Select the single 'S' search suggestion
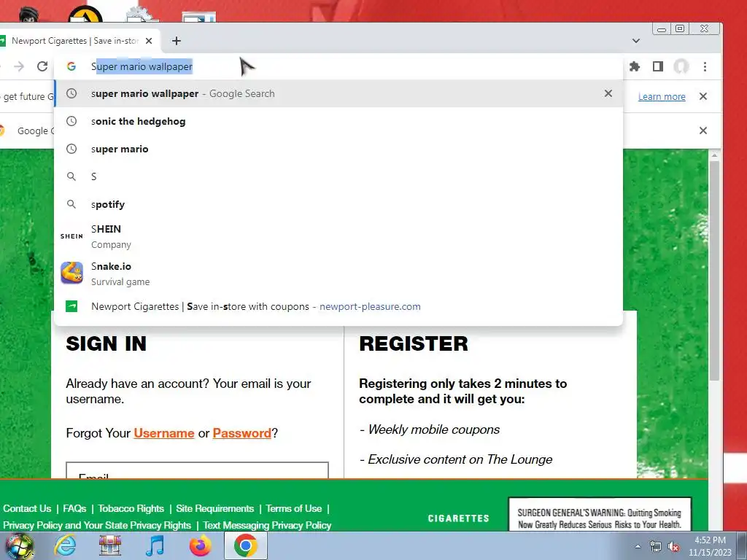The width and height of the screenshot is (747, 560). point(338,176)
